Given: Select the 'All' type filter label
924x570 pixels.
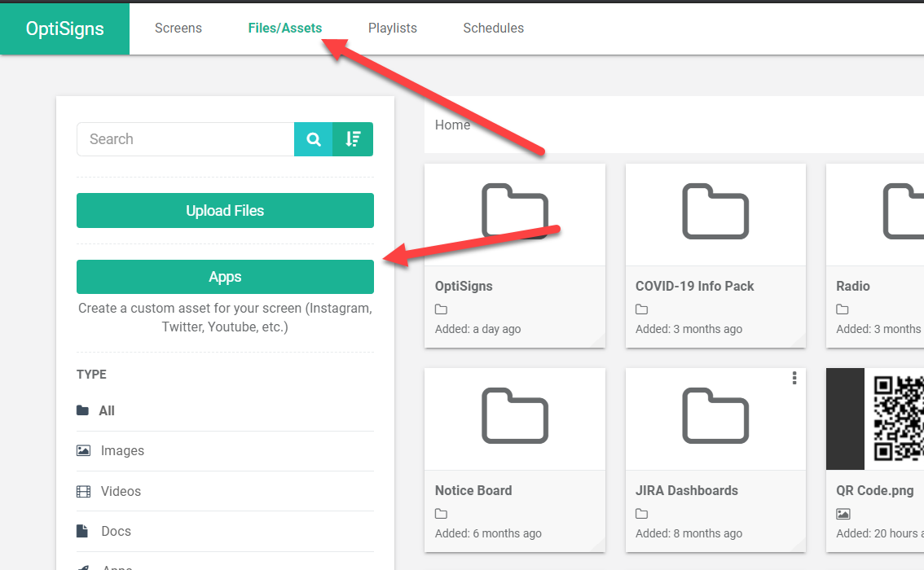Looking at the screenshot, I should click(x=107, y=410).
